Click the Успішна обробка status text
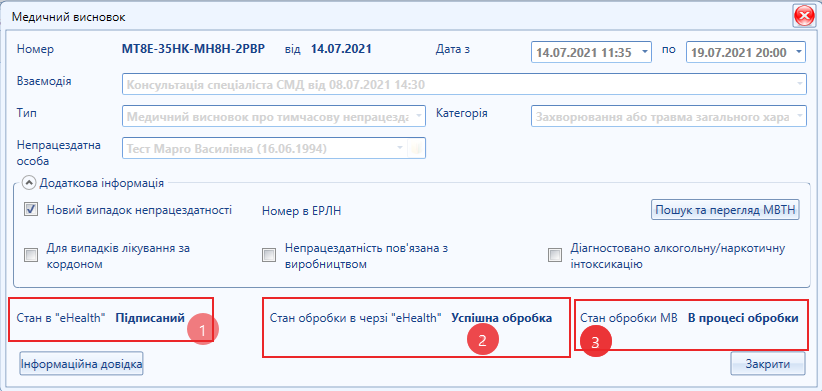This screenshot has height=391, width=822. coord(502,318)
